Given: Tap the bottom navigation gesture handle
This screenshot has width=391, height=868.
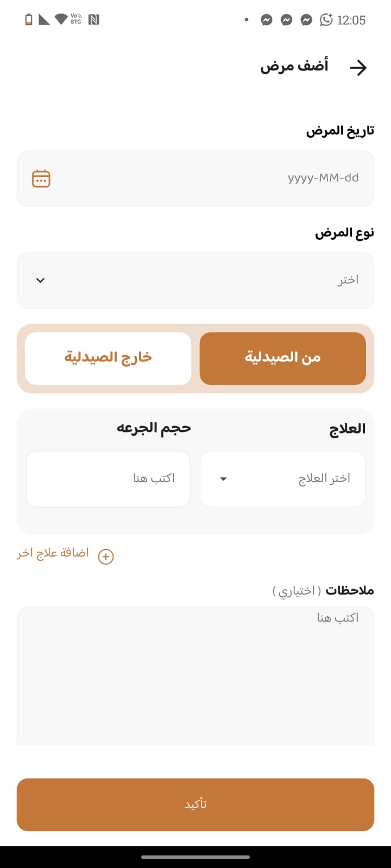Looking at the screenshot, I should coord(195,857).
